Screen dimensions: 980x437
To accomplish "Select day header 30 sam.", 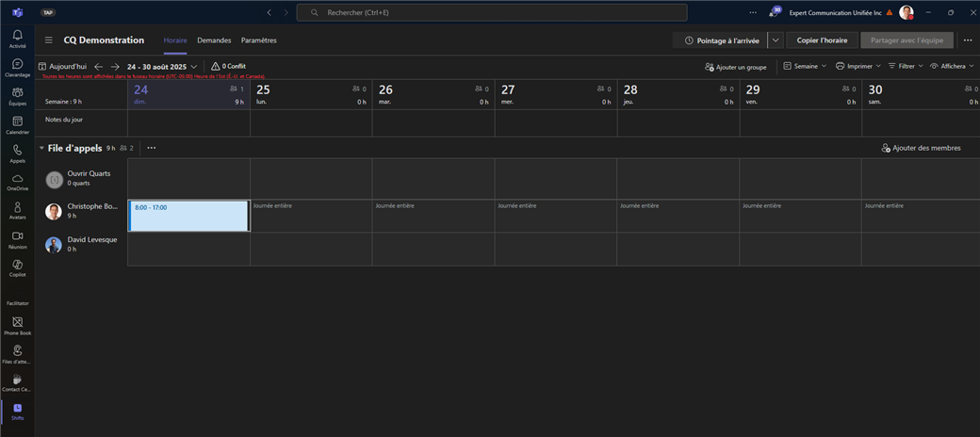I will click(922, 94).
